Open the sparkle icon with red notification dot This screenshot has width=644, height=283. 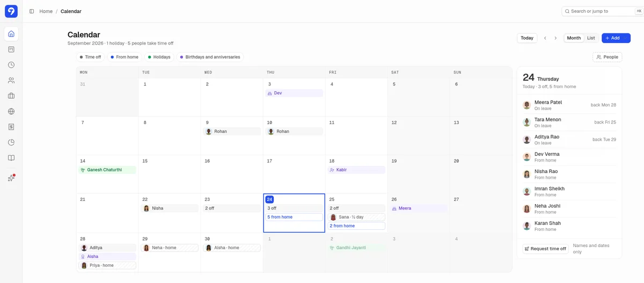pyautogui.click(x=11, y=178)
